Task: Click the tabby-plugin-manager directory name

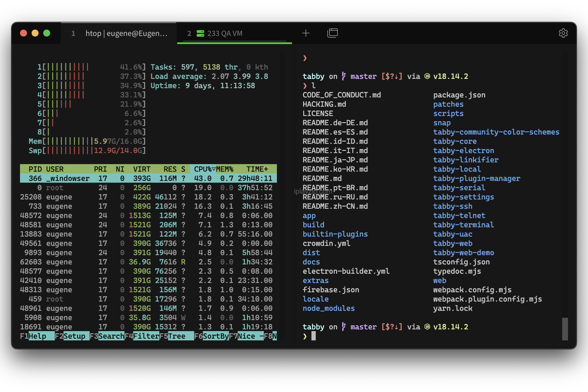Action: click(477, 178)
